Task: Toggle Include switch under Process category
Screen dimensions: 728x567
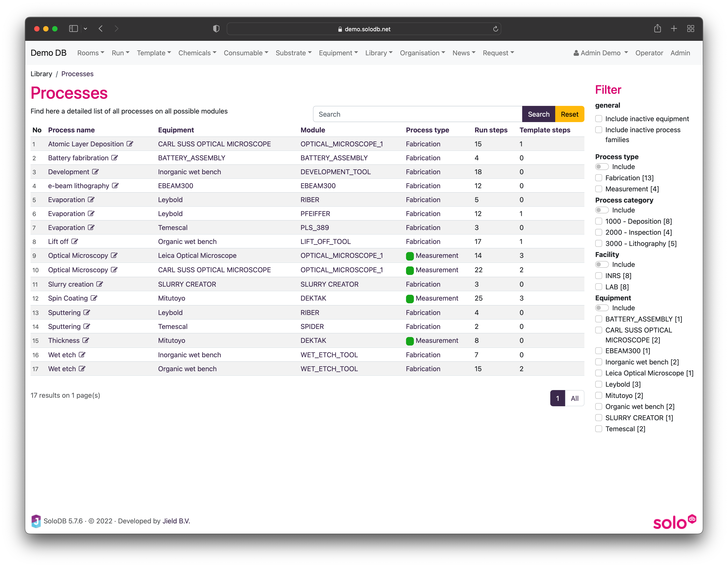Action: tap(602, 210)
